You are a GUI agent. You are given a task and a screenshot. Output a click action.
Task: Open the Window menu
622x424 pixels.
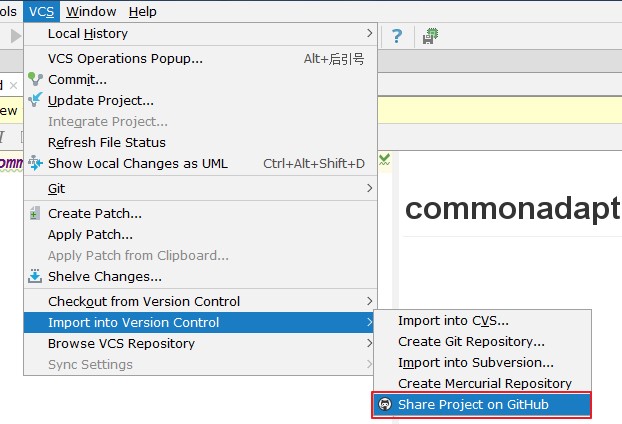click(91, 12)
